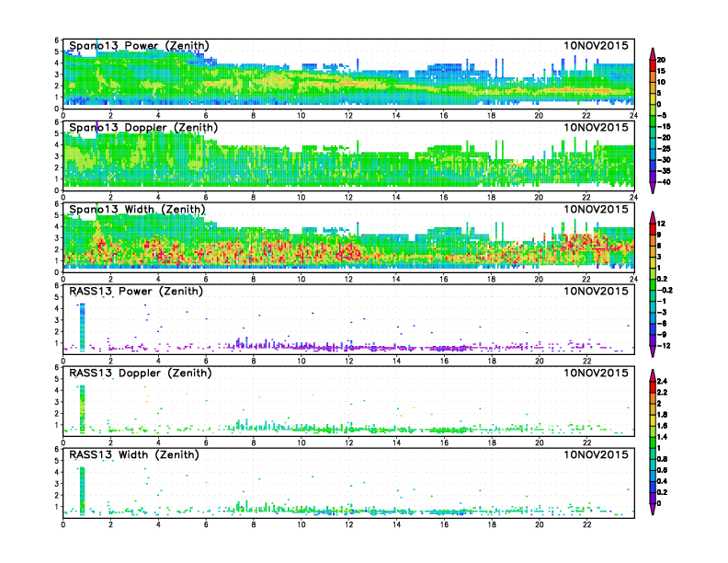Click the bottom arrow of the middle colorbar
The height and width of the screenshot is (563, 728).
tap(653, 351)
